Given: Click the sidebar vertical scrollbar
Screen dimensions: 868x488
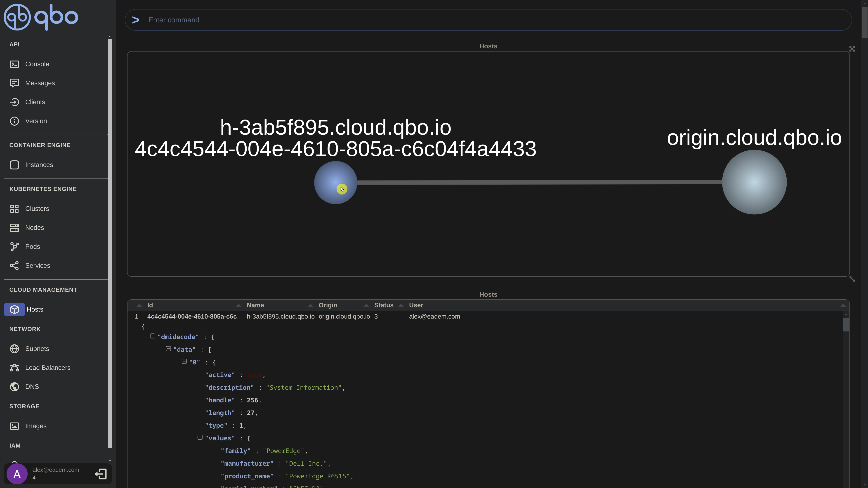Looking at the screenshot, I should point(109,243).
